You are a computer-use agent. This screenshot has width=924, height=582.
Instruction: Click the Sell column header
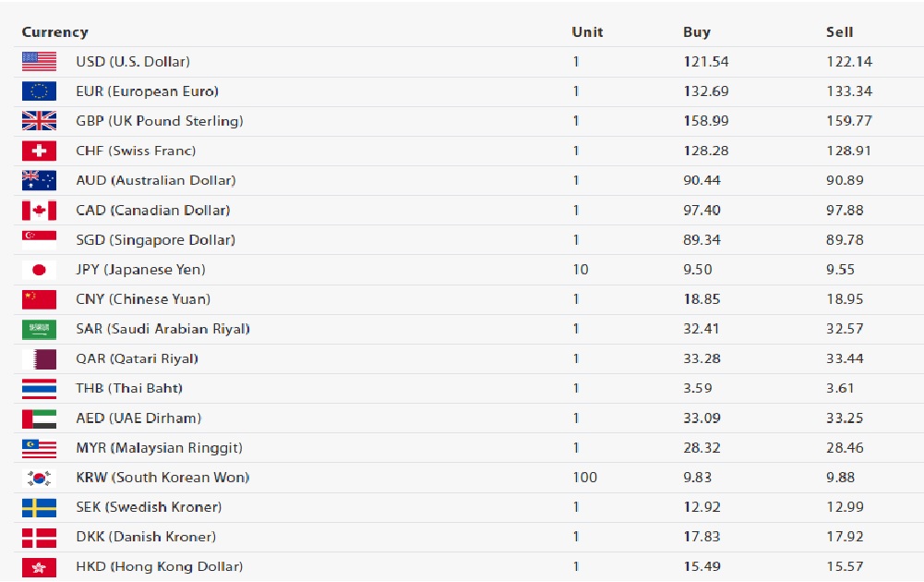pyautogui.click(x=839, y=31)
